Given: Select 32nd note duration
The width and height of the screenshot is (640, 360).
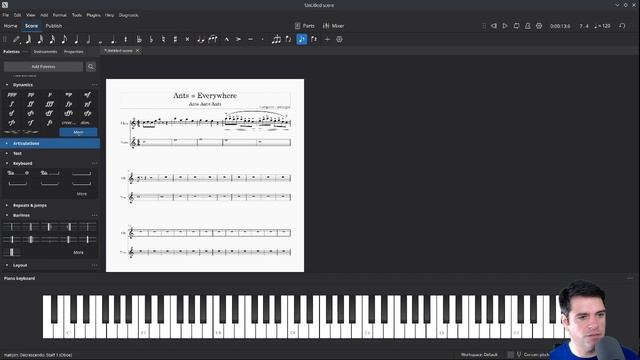Looking at the screenshot, I should point(40,40).
